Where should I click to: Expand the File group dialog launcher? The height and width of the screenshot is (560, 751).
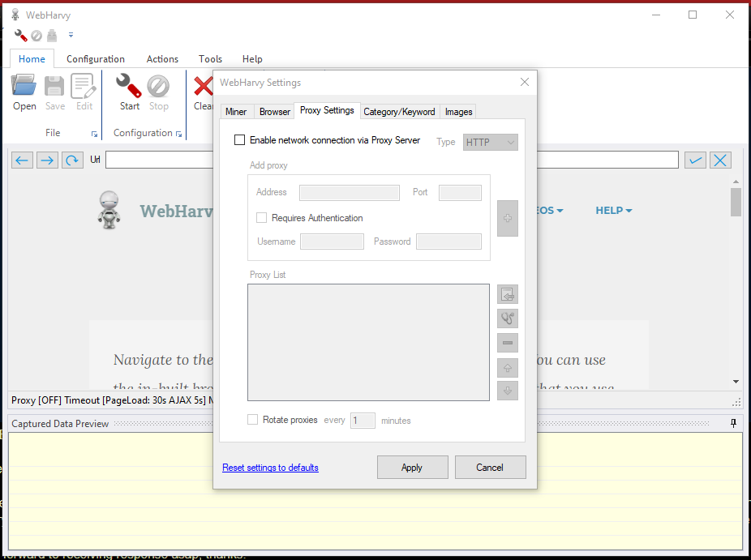(x=94, y=135)
